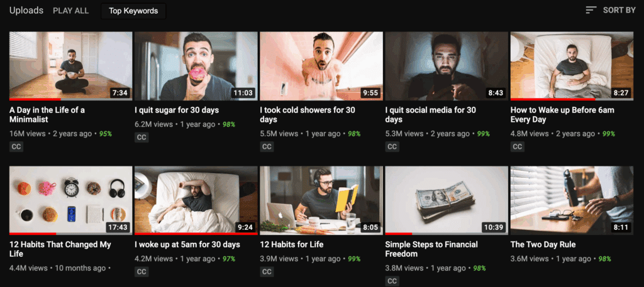Click CC badge under quit sugar video

142,138
